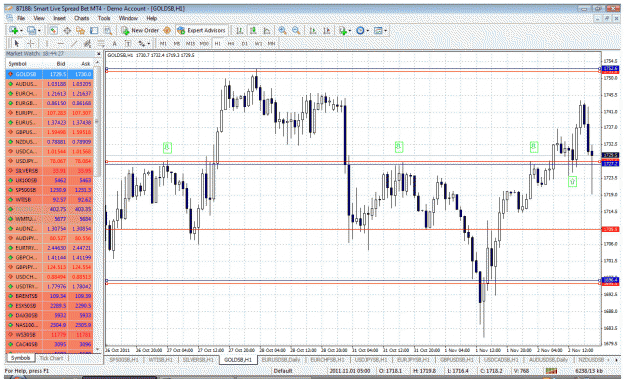Switch timeframe to M1
625x379 pixels.
coord(163,43)
